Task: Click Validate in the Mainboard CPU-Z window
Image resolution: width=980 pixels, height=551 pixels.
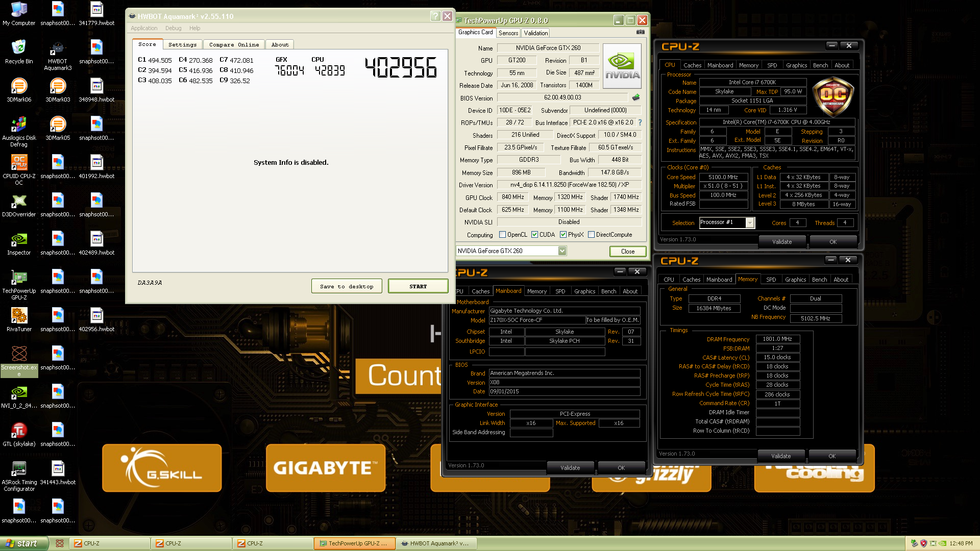Action: (x=570, y=468)
